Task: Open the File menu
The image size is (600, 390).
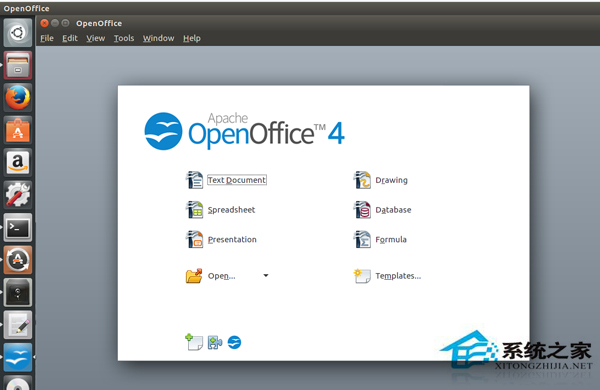Action: pyautogui.click(x=47, y=38)
